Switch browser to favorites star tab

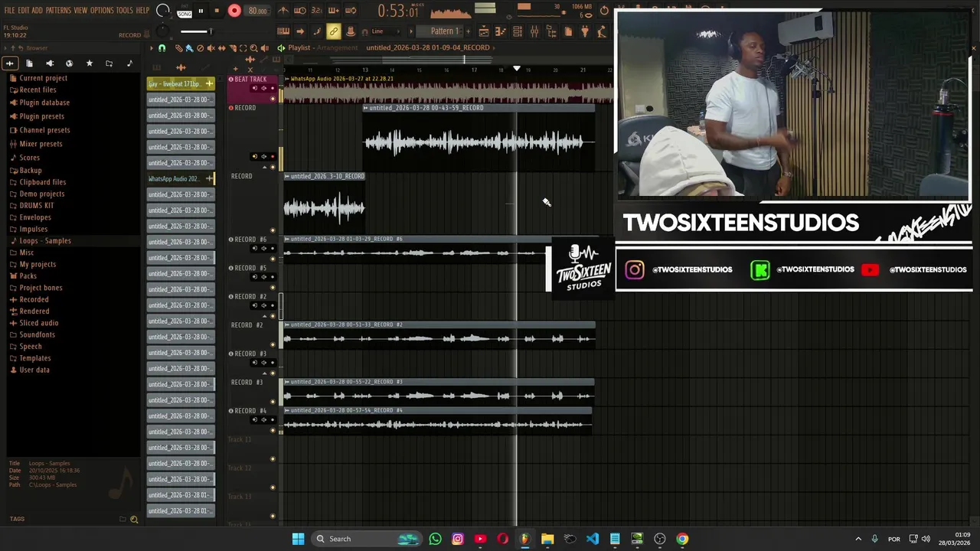click(89, 64)
